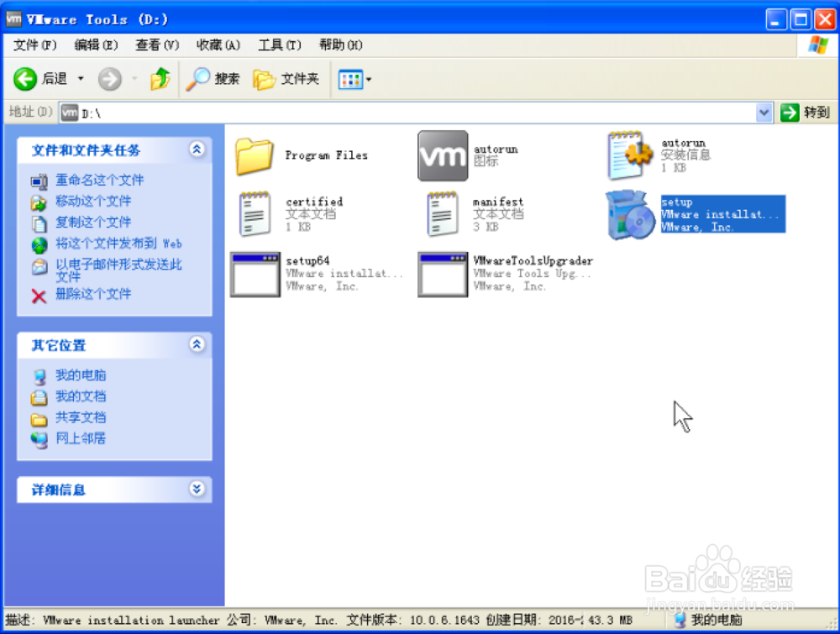The height and width of the screenshot is (634, 840).
Task: Open the manifest text file icon
Action: (443, 212)
